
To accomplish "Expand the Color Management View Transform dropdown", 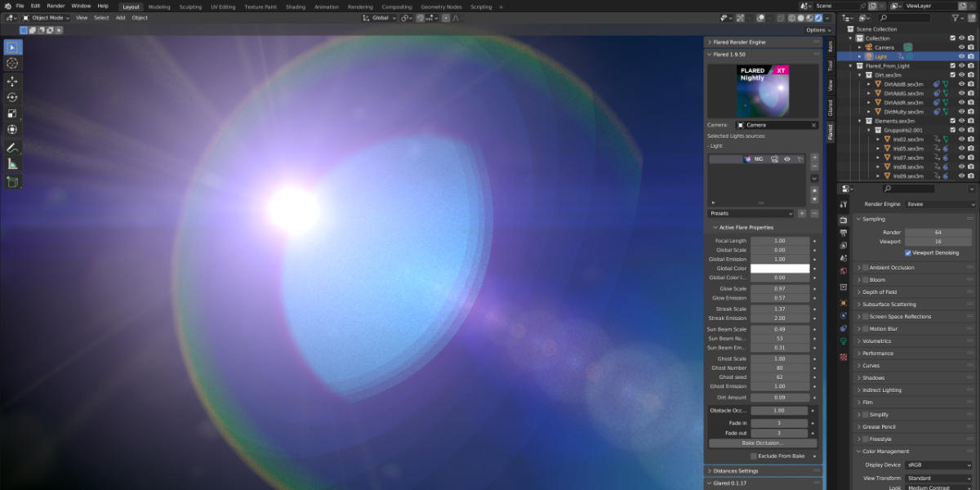I will click(939, 478).
